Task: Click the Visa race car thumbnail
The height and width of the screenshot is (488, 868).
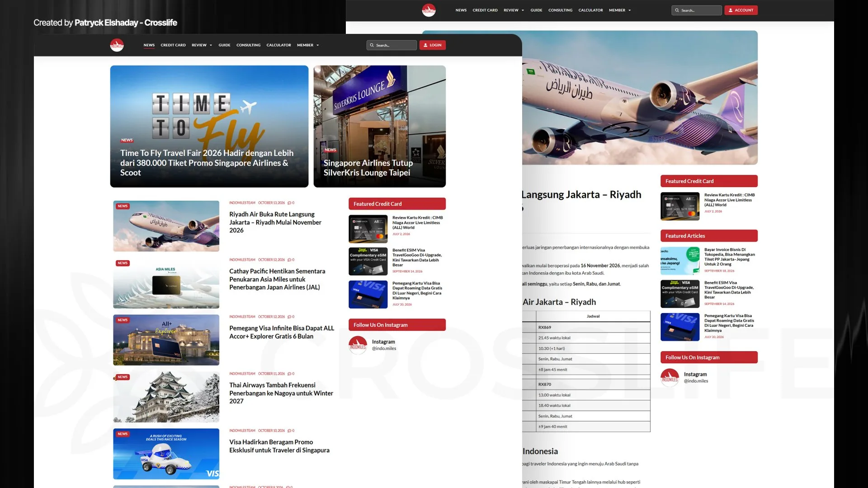Action: point(166,454)
